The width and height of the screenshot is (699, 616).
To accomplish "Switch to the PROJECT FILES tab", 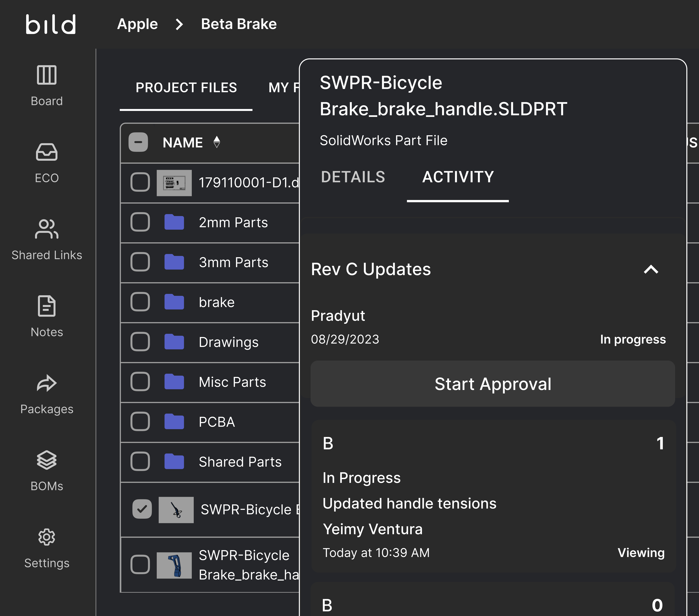I will pos(186,88).
